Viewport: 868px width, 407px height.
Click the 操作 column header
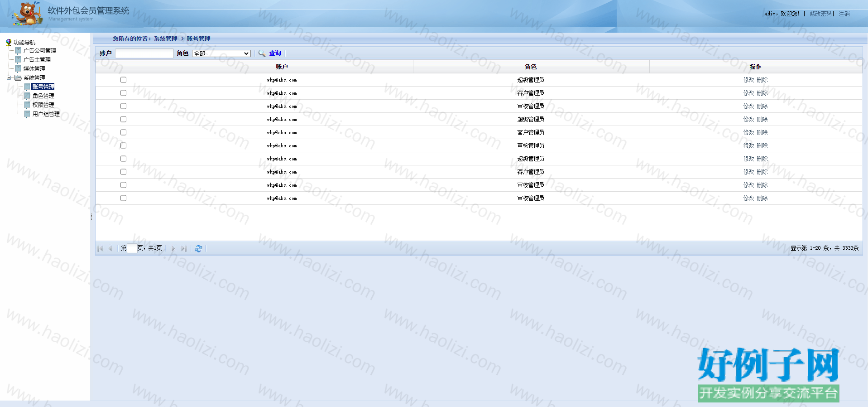point(756,67)
